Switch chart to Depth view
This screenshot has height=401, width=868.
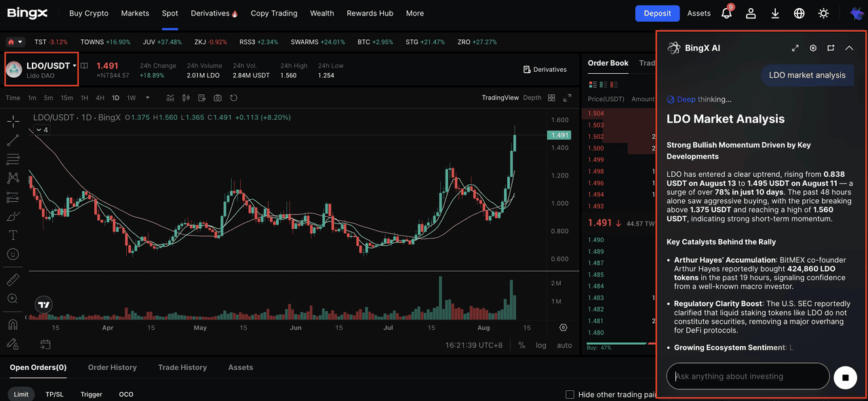(532, 98)
